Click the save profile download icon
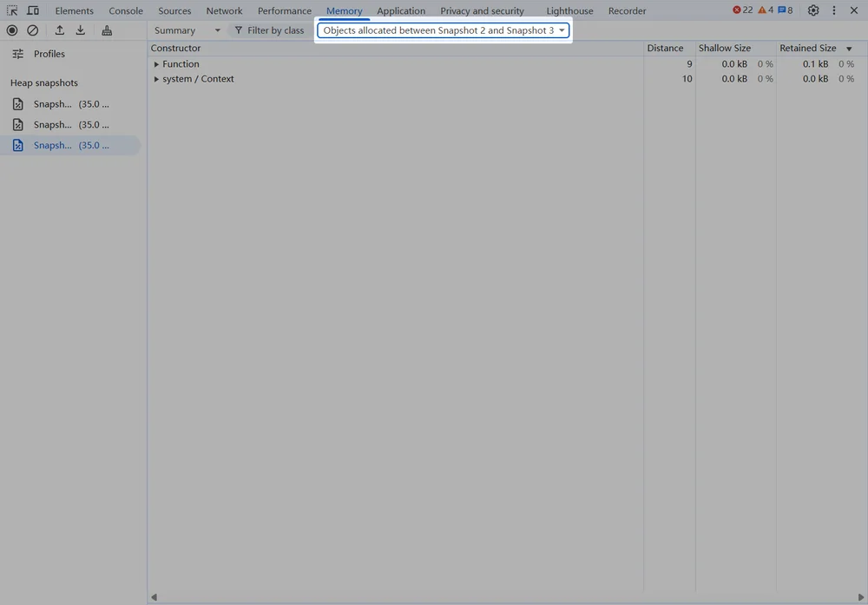868x605 pixels. 80,30
